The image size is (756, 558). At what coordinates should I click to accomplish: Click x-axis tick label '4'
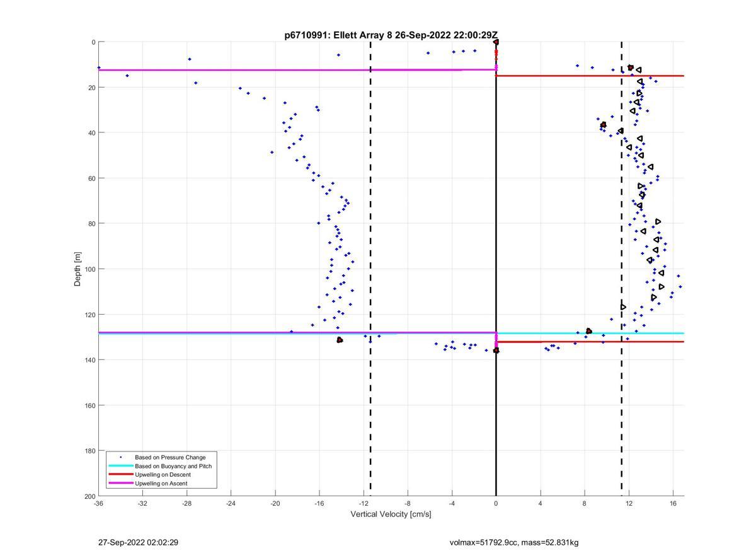click(540, 504)
